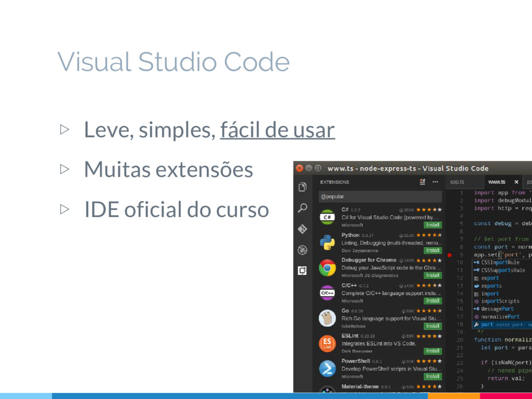Click the C# extension logo
Viewport: 532px width, 399px height.
pos(327,217)
